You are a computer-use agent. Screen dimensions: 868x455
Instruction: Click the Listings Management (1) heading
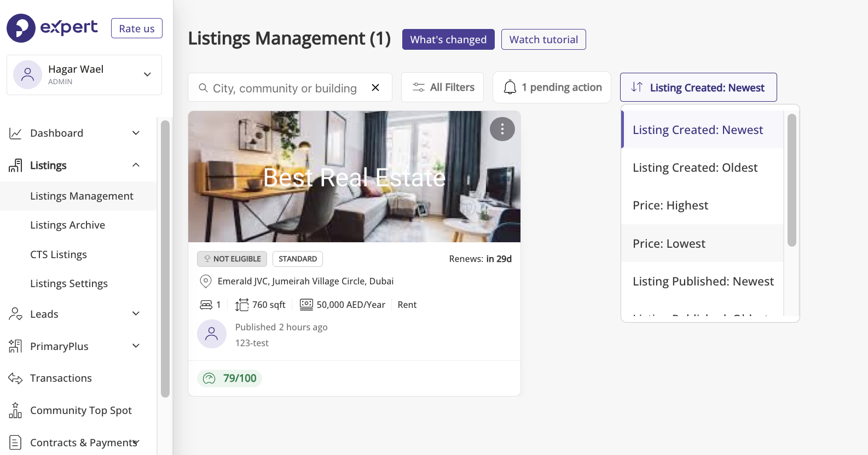tap(290, 39)
